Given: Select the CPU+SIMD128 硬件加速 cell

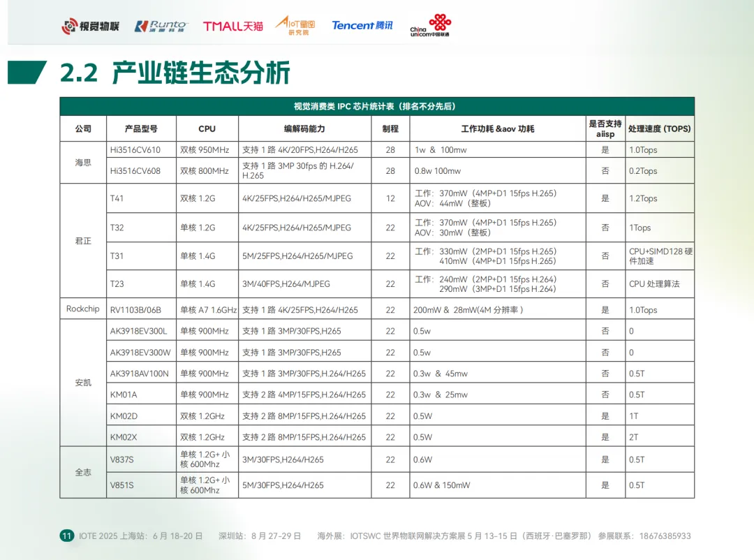Looking at the screenshot, I should click(659, 256).
